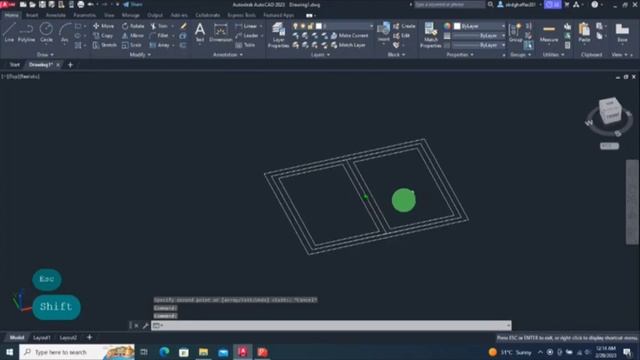Click the color wheel icon in Properties
Image resolution: width=640 pixels, height=360 pixels.
coord(447,26)
